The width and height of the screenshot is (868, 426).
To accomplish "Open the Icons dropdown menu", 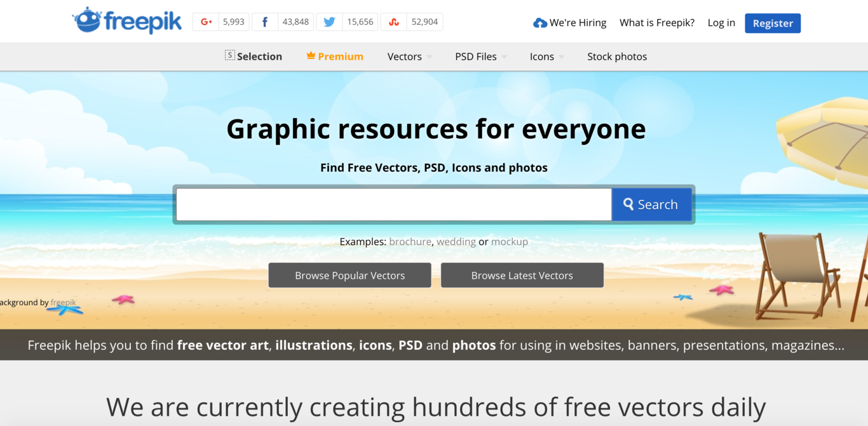I will [541, 57].
